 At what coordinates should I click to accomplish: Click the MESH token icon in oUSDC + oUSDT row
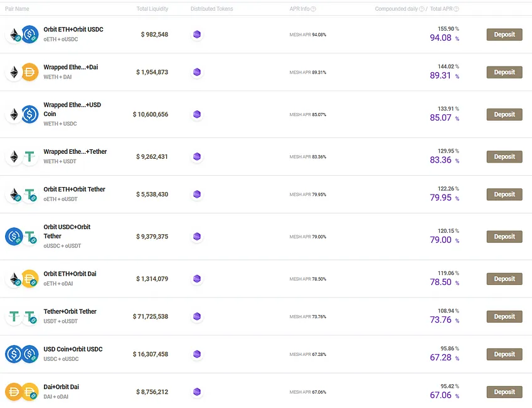pos(197,237)
